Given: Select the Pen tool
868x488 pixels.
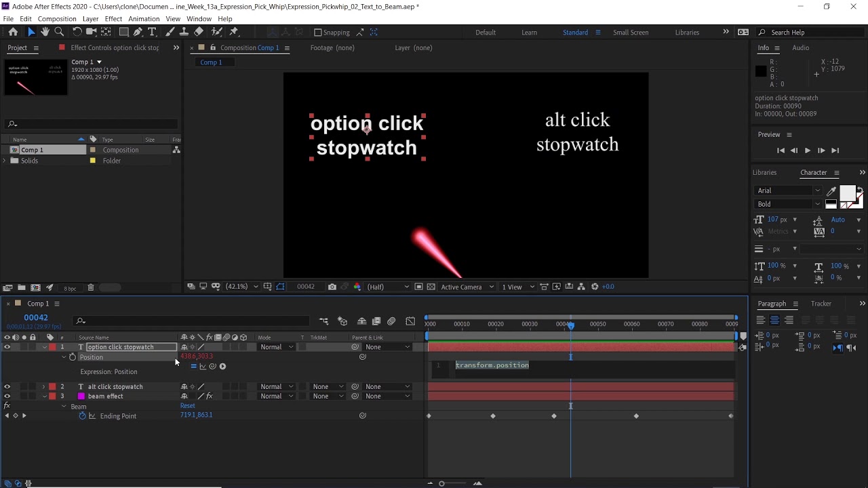Looking at the screenshot, I should [x=138, y=32].
